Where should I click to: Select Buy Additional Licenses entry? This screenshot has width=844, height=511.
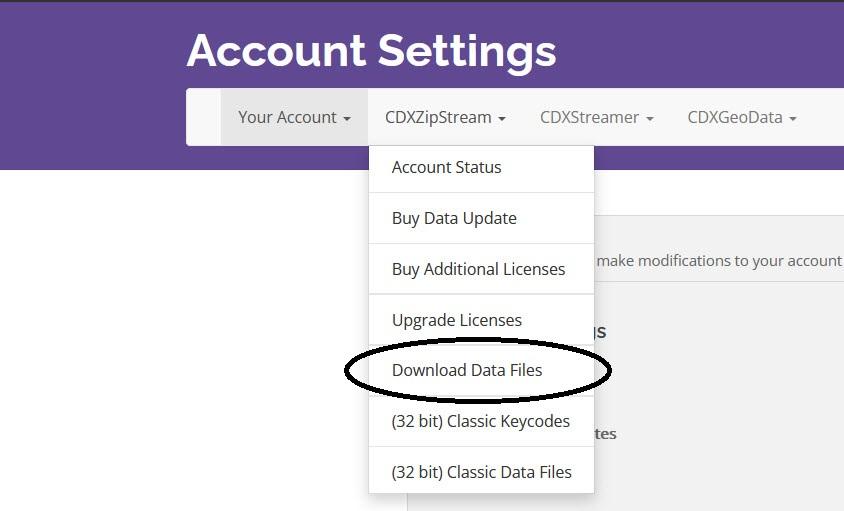pos(481,269)
